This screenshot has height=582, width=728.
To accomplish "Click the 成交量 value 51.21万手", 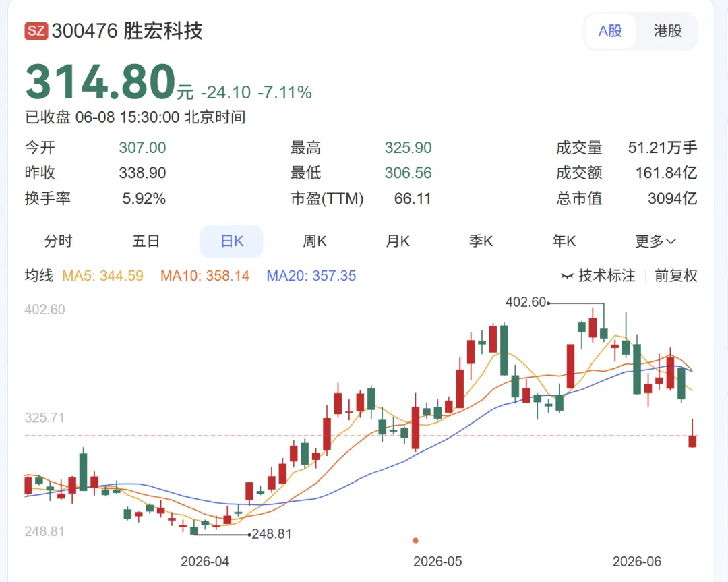I will coord(663,148).
